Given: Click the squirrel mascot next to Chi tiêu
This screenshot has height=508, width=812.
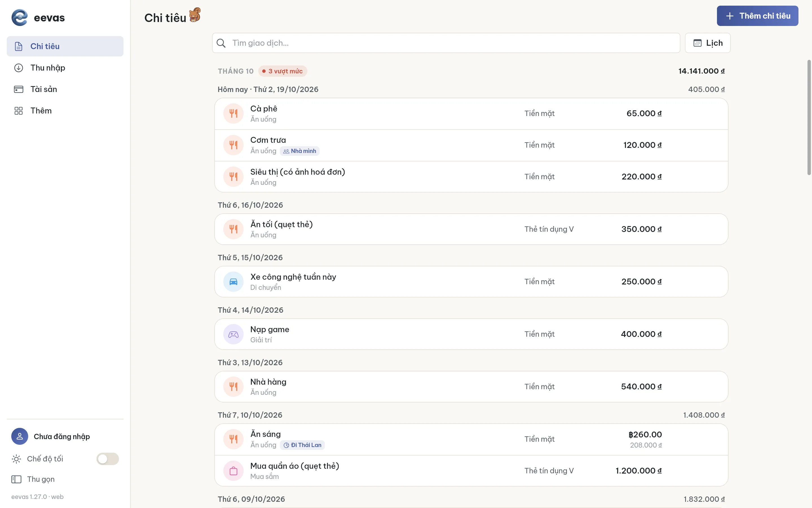Looking at the screenshot, I should (x=195, y=15).
